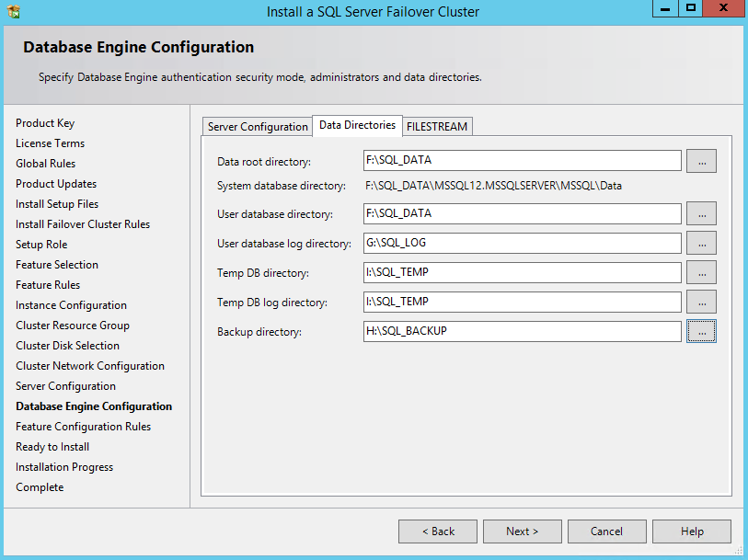
Task: Open the FILESTREAM tab
Action: [437, 127]
